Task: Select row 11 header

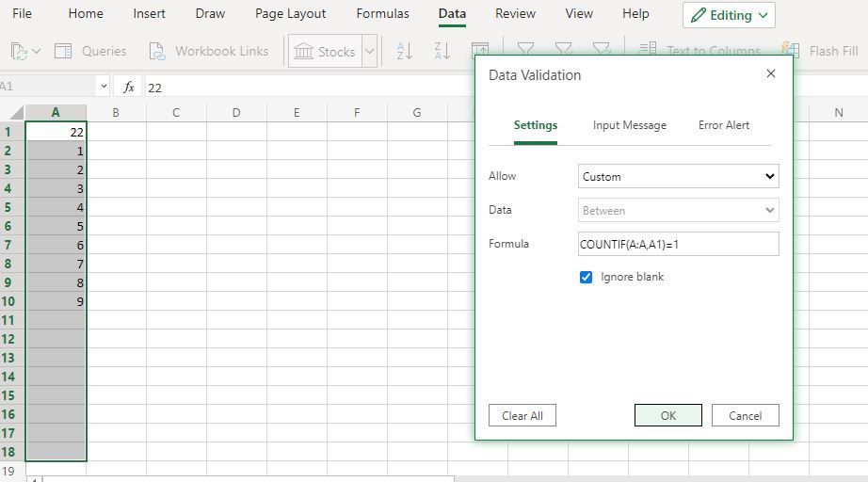Action: [8, 320]
